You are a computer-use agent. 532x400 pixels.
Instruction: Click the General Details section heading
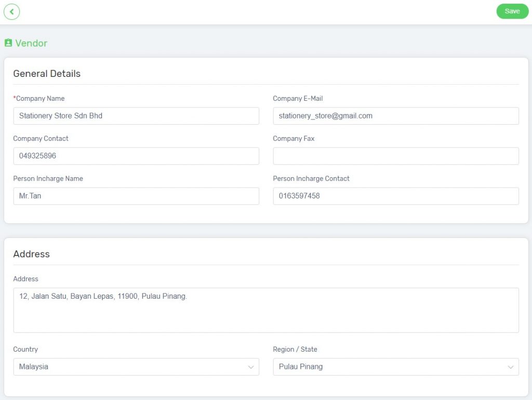point(47,74)
